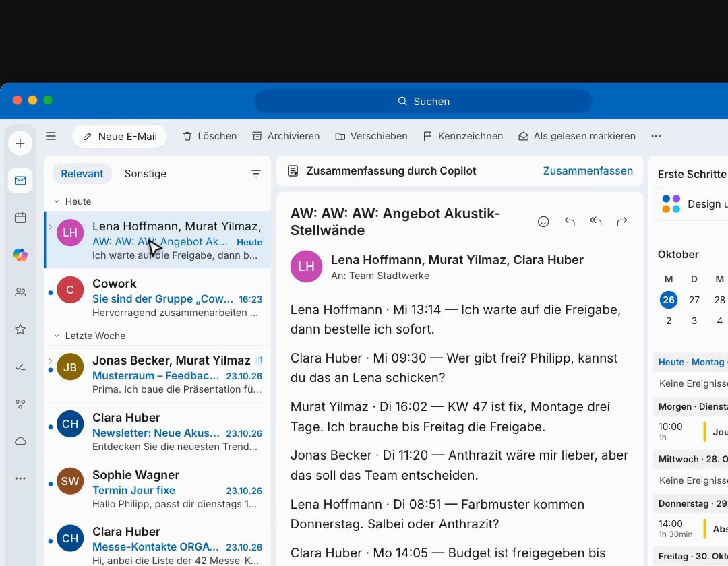Select the JB avatar of Jonas Becker
Image resolution: width=728 pixels, height=566 pixels.
coord(70,367)
